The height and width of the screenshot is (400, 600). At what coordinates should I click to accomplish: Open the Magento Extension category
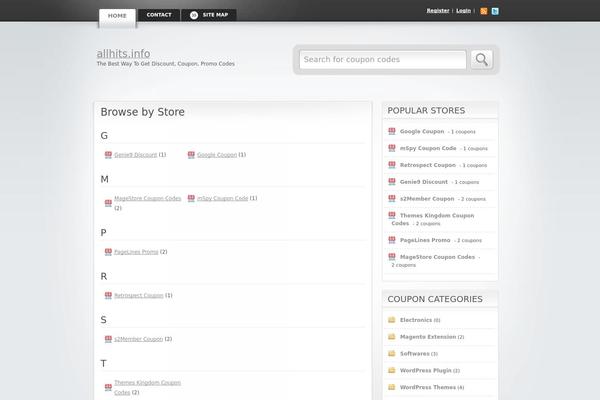(x=428, y=337)
